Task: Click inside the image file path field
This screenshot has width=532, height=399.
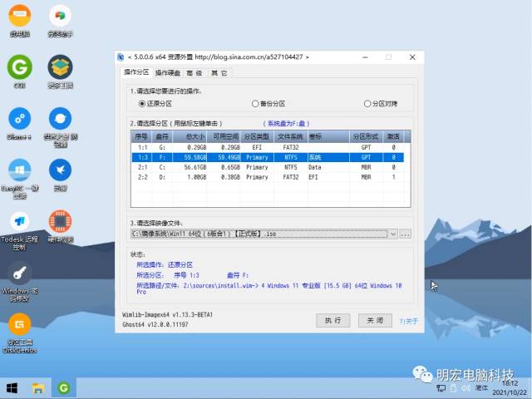Action: [259, 234]
